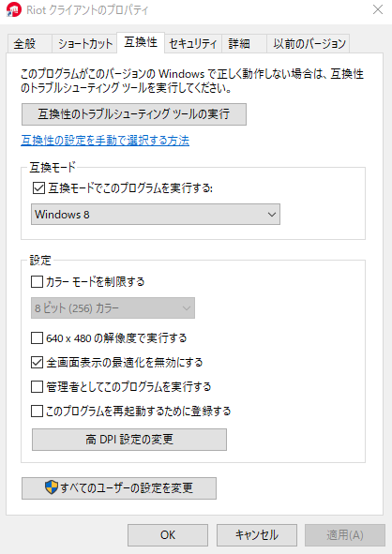Switch to the 全般 tab
The width and height of the screenshot is (392, 554).
pyautogui.click(x=29, y=44)
